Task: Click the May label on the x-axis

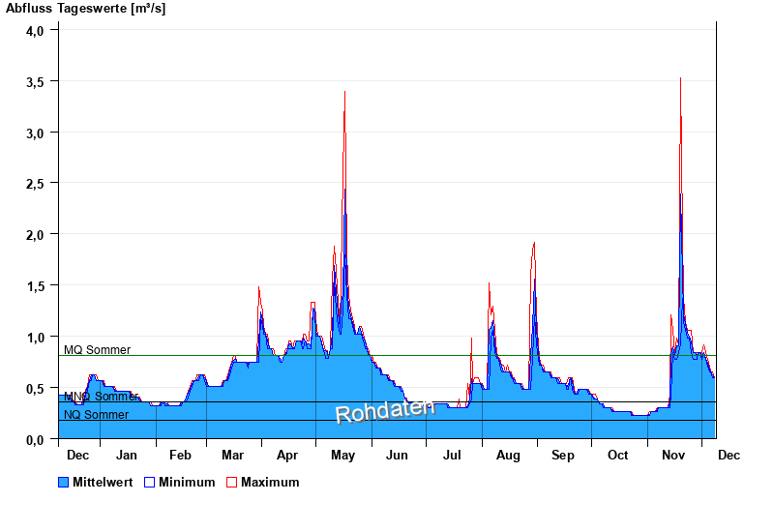Action: [342, 455]
